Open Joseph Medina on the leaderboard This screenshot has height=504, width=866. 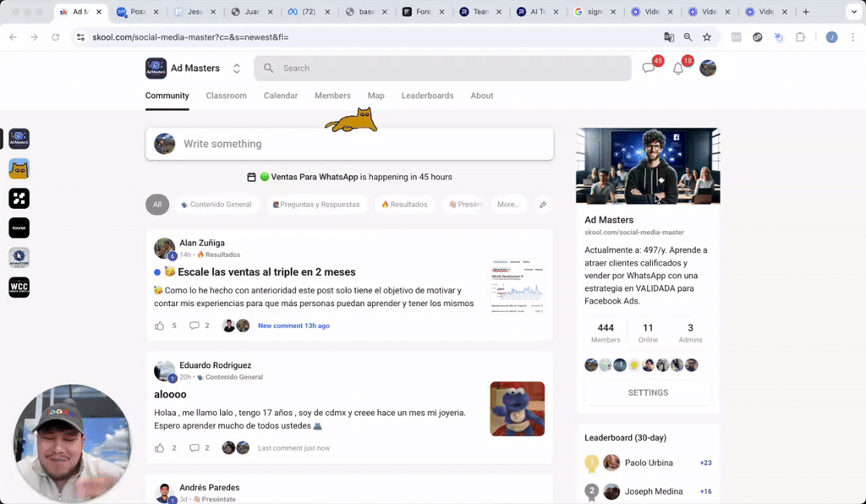654,491
